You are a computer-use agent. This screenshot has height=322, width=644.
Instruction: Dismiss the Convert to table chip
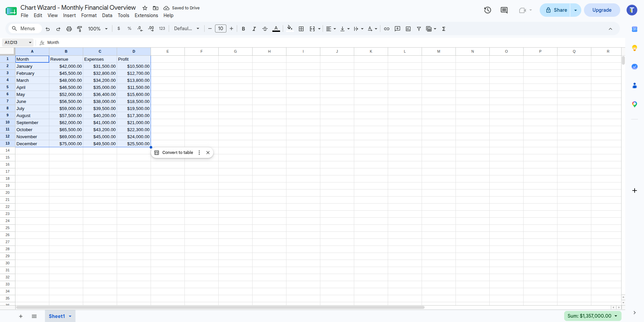(208, 153)
